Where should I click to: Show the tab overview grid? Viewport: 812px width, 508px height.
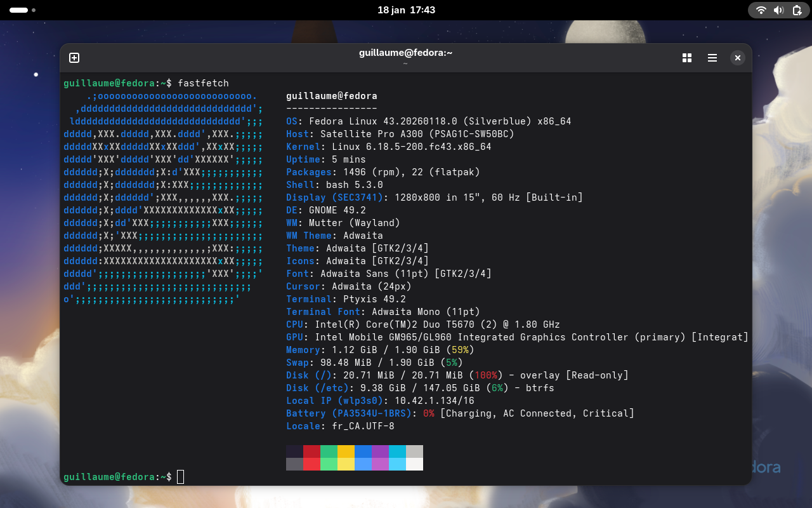coord(686,58)
